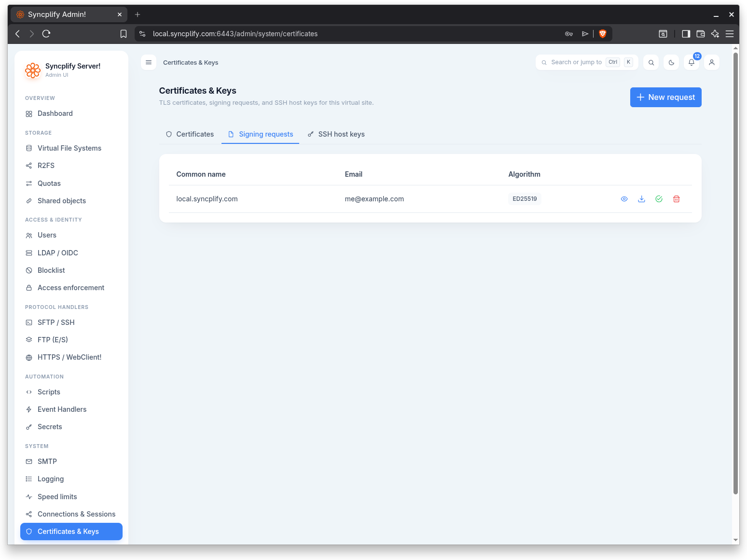Viewport: 747px width, 560px height.
Task: Select the Syncplify Admin! browser tab
Action: (x=69, y=14)
